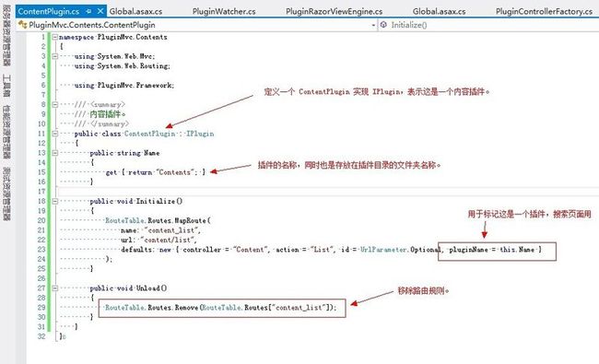The height and width of the screenshot is (364, 599).
Task: Open the 性能资源管理器 side panel tab
Action: [6, 132]
